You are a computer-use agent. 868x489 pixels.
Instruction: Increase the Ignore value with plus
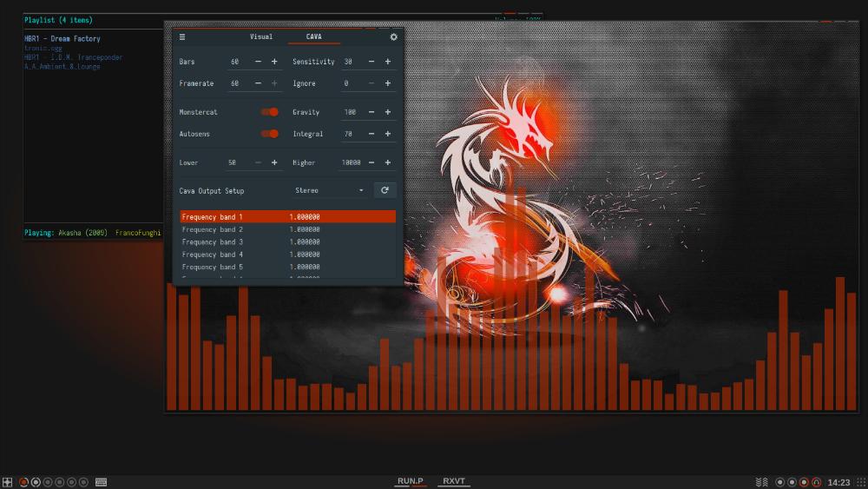(388, 83)
